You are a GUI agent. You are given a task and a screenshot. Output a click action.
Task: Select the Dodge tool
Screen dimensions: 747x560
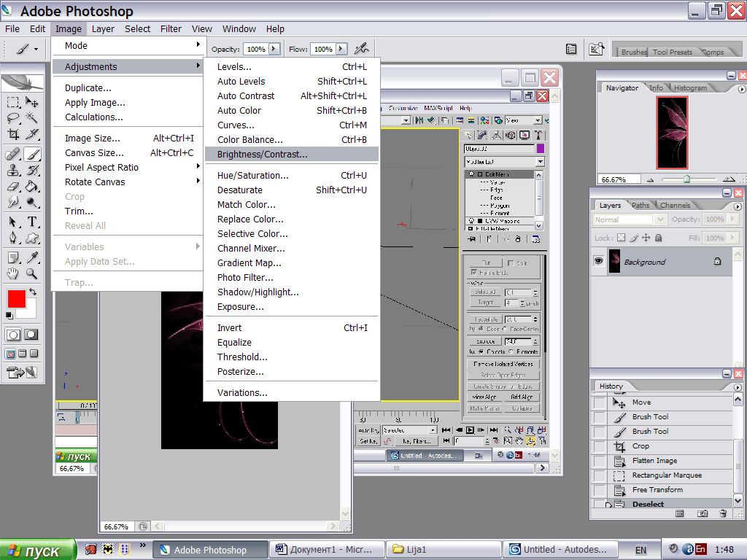32,203
